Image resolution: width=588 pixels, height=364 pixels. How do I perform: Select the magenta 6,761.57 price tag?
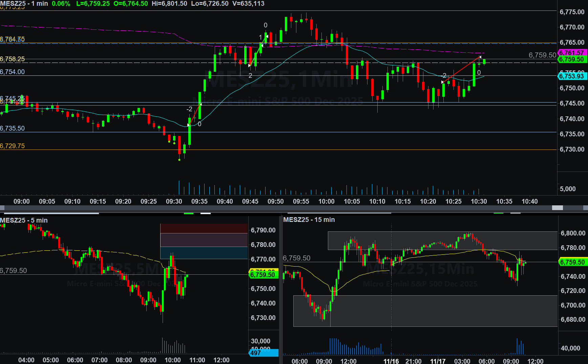pos(571,53)
